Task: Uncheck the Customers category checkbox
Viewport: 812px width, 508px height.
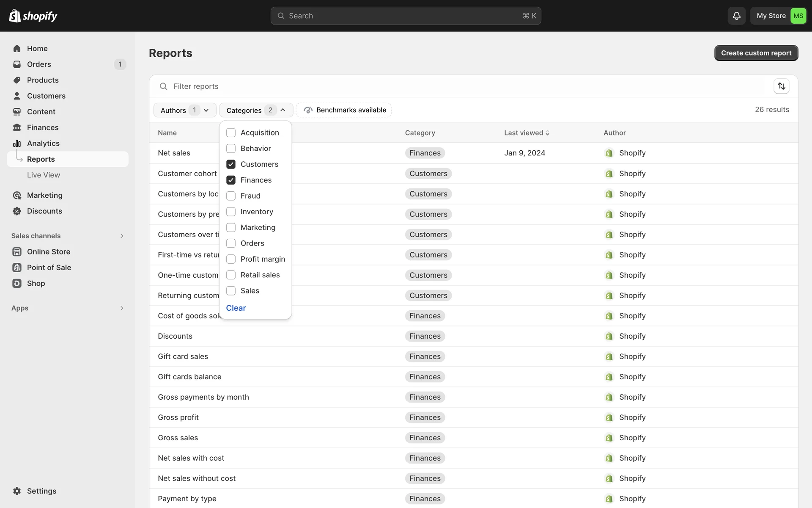Action: coord(231,164)
